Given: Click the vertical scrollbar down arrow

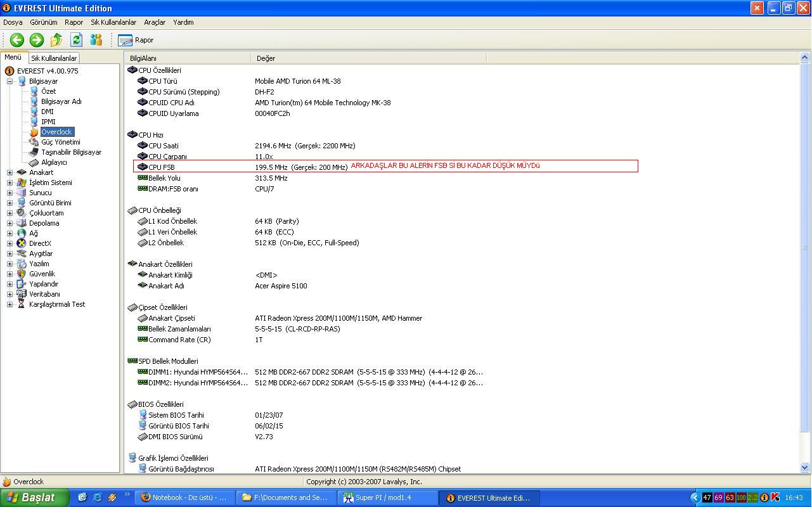Looking at the screenshot, I should pyautogui.click(x=805, y=468).
